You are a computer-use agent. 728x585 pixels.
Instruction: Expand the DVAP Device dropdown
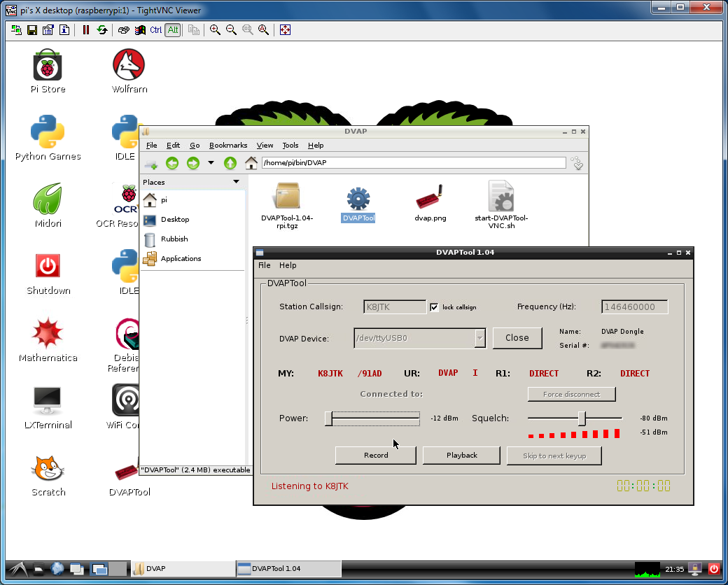[479, 339]
